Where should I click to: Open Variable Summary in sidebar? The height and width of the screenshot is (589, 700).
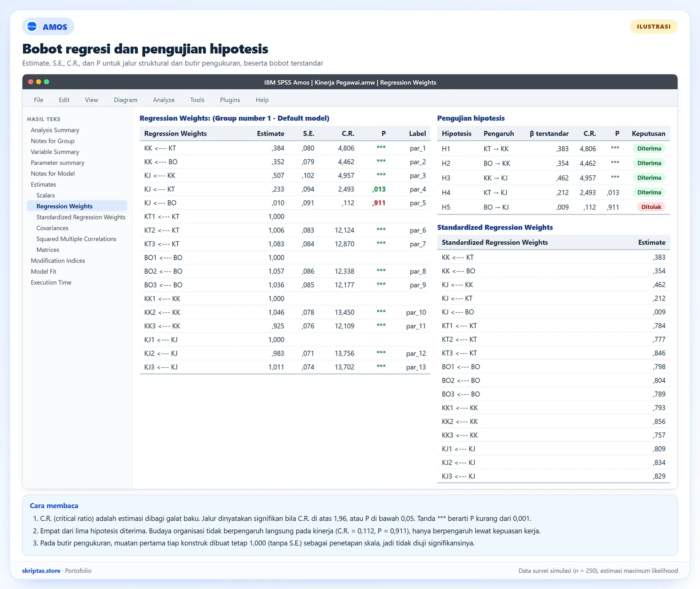55,152
